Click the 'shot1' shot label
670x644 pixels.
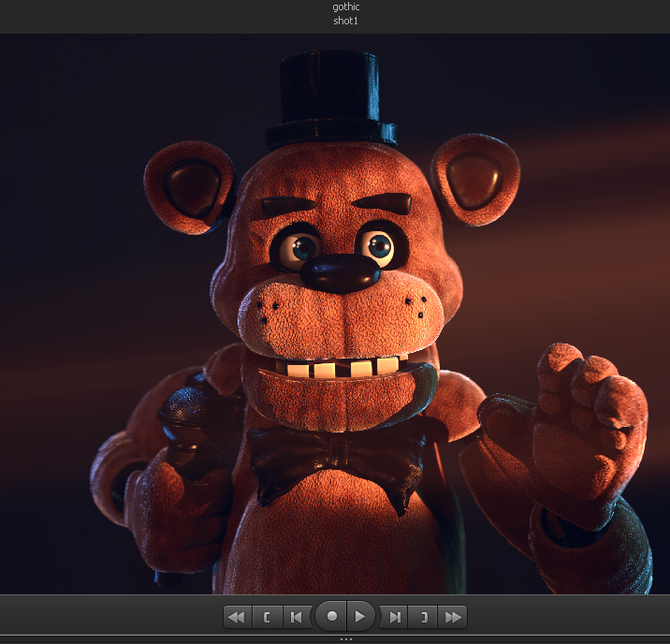345,21
